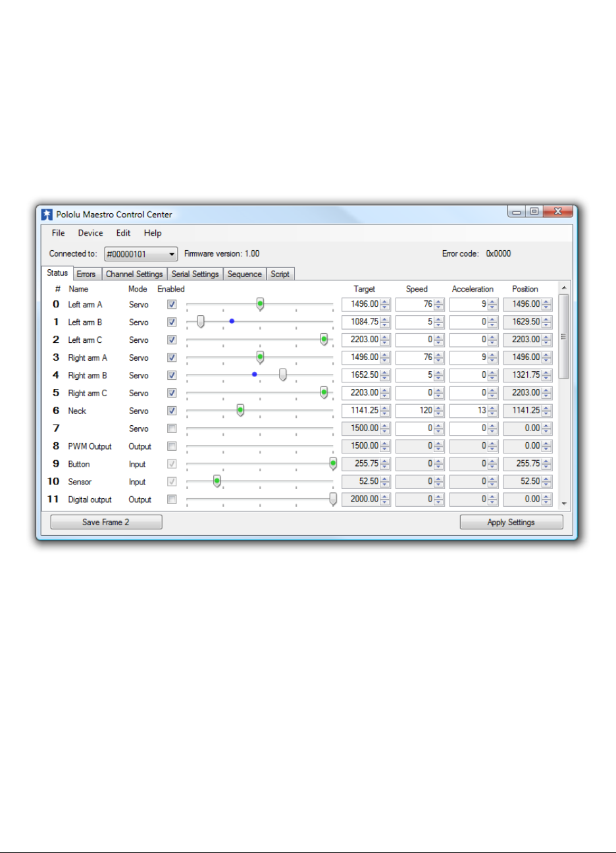Screen dimensions: 616x853
Task: Close the Pololu Maestro Control Center window
Action: (x=558, y=212)
